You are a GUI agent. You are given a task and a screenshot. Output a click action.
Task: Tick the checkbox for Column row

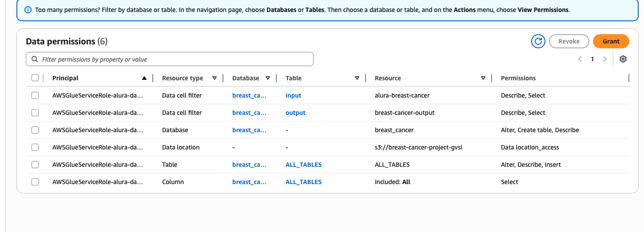pos(35,182)
